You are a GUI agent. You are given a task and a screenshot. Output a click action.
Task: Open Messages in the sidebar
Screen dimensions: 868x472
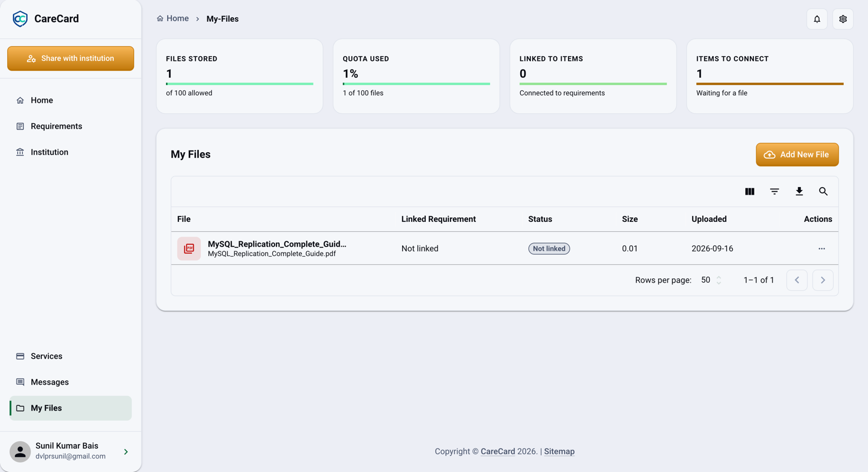(x=71, y=382)
